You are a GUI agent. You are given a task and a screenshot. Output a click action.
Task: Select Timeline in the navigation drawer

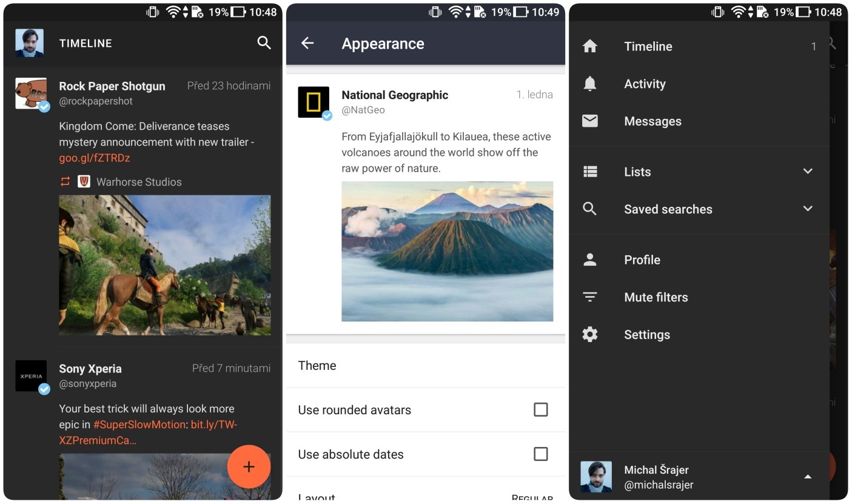click(648, 47)
